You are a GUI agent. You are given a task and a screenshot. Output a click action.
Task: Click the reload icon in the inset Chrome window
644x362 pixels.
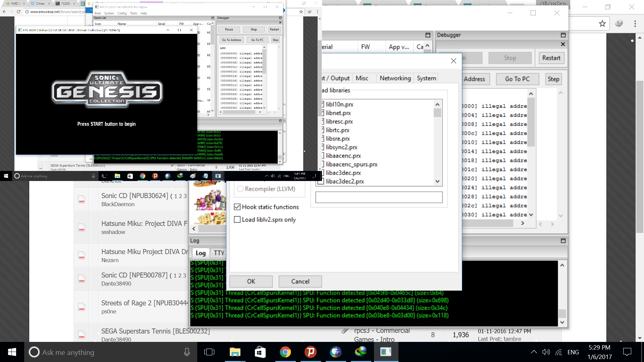click(18, 11)
